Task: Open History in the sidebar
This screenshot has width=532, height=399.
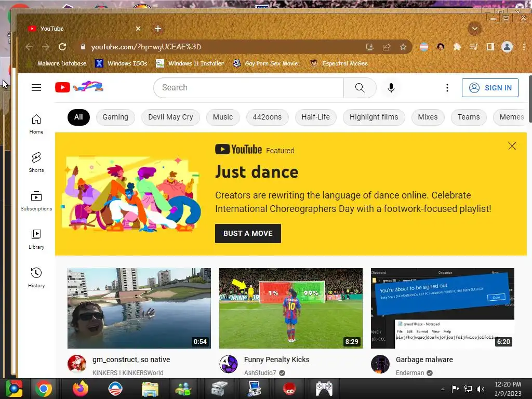Action: point(36,278)
